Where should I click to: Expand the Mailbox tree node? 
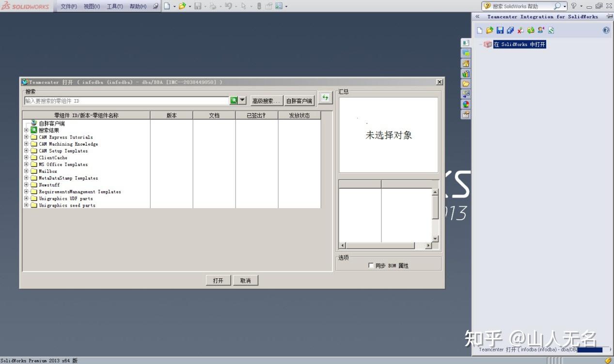pos(26,171)
